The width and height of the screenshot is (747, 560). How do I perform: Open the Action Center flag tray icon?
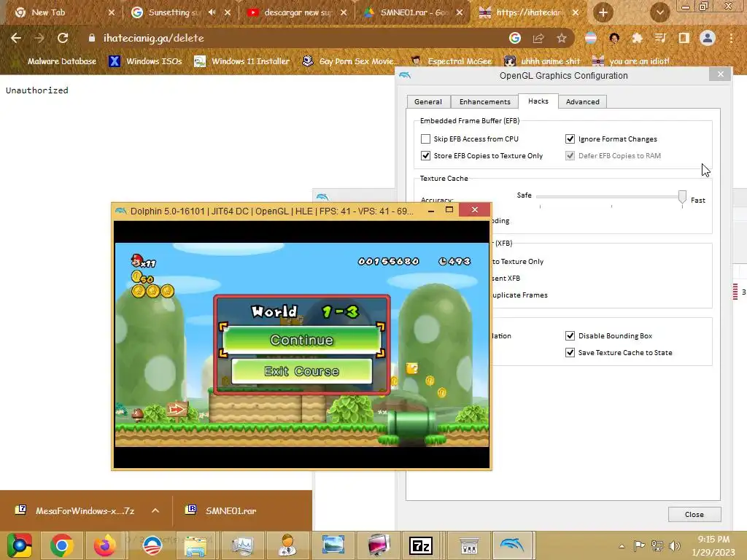639,545
